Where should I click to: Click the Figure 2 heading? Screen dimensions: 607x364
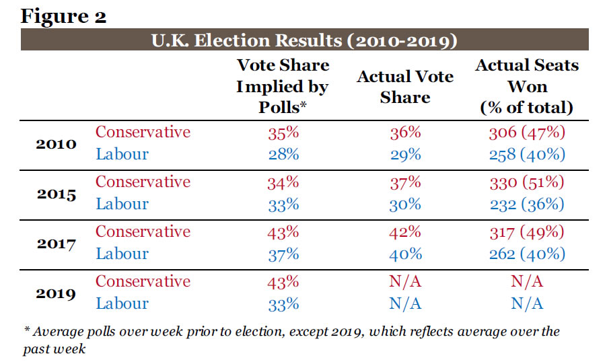63,15
